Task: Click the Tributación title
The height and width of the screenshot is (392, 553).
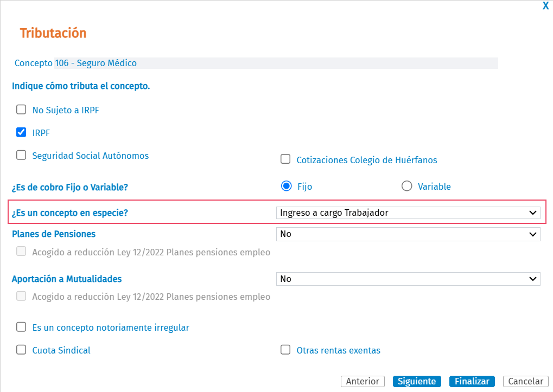Action: [53, 33]
